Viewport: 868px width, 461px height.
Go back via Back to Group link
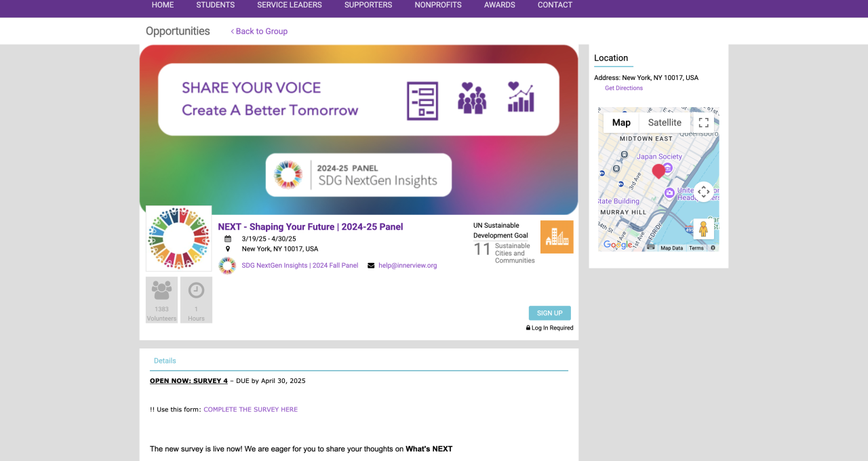point(259,31)
